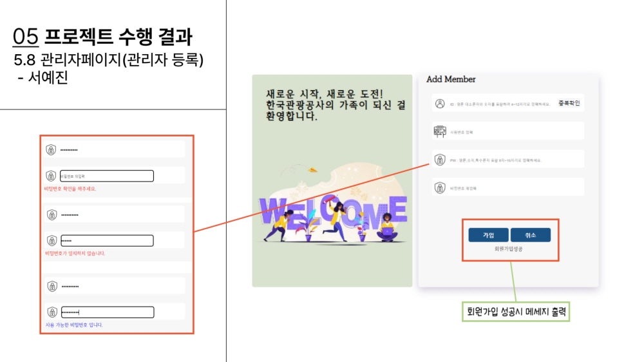644x362 pixels.
Task: Click shield icon beside usable password field
Action: 52,312
